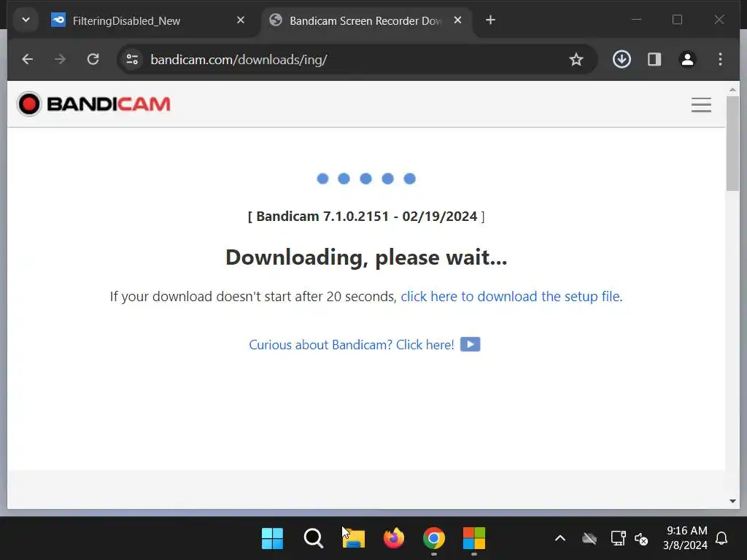
Task: Open a new browser tab
Action: (x=490, y=20)
